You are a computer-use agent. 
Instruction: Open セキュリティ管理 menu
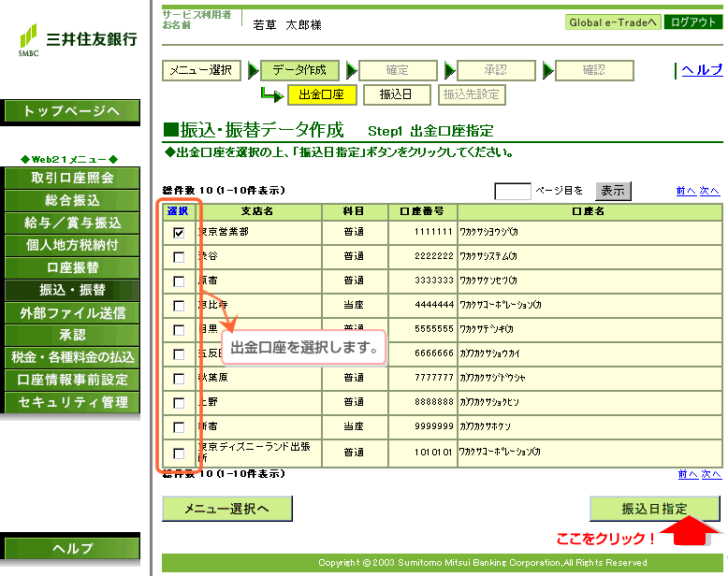point(72,402)
